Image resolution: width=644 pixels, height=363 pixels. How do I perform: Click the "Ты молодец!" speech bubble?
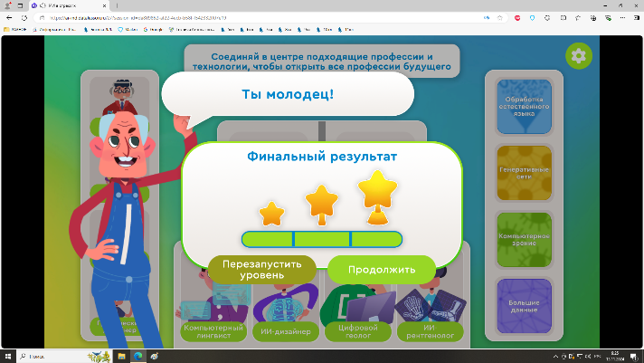pyautogui.click(x=288, y=94)
